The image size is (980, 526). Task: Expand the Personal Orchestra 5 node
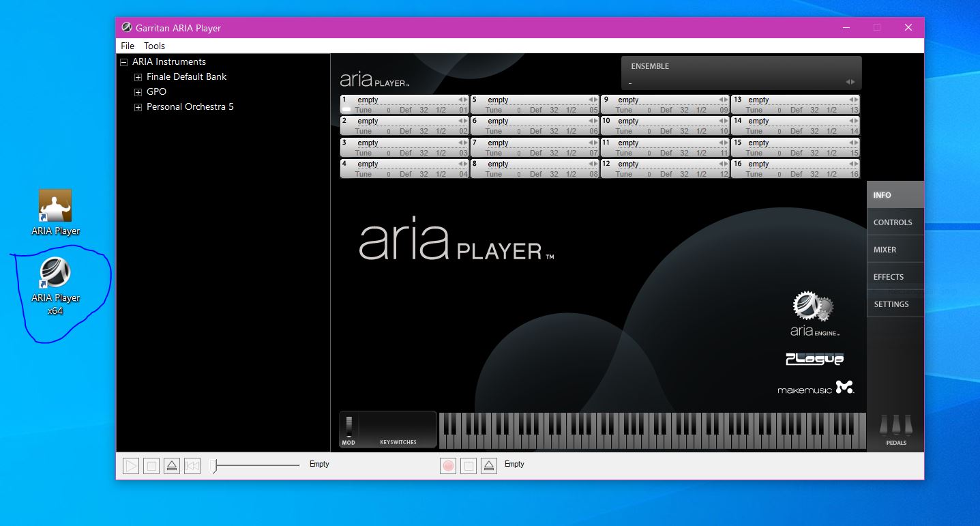pyautogui.click(x=138, y=107)
